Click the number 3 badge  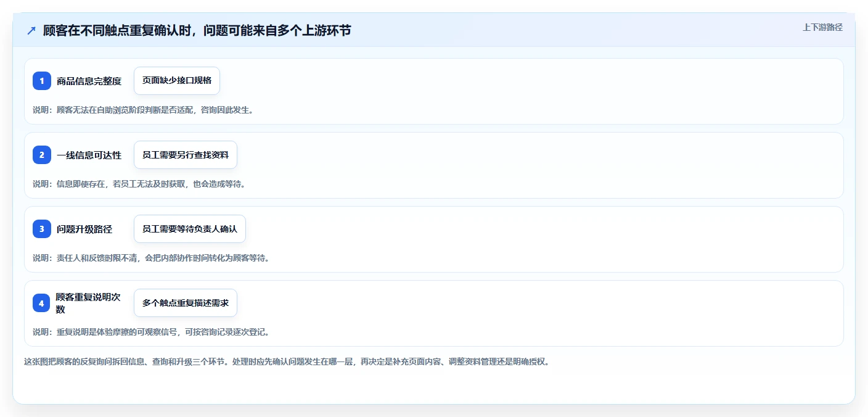pyautogui.click(x=42, y=229)
